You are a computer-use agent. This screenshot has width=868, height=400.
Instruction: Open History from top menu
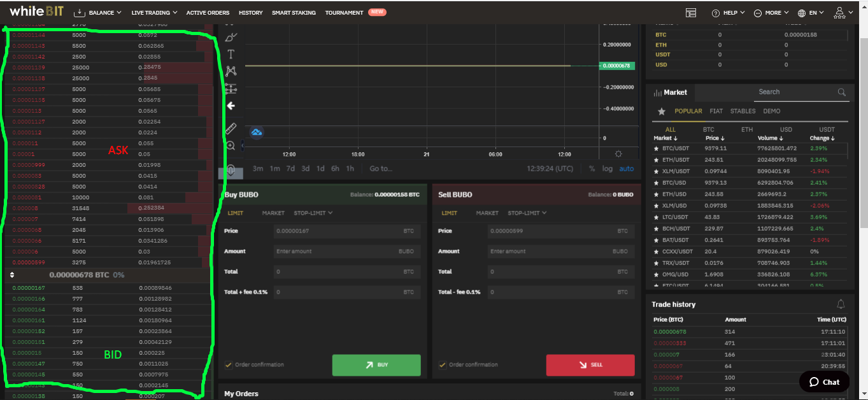click(250, 13)
